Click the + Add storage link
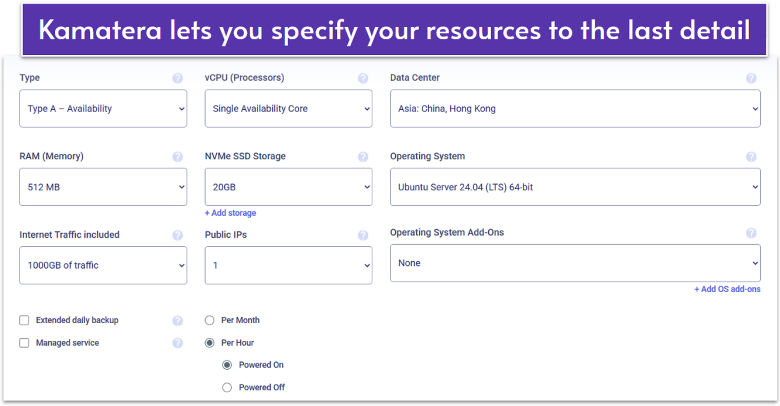Viewport: 780px width, 406px height. click(231, 213)
